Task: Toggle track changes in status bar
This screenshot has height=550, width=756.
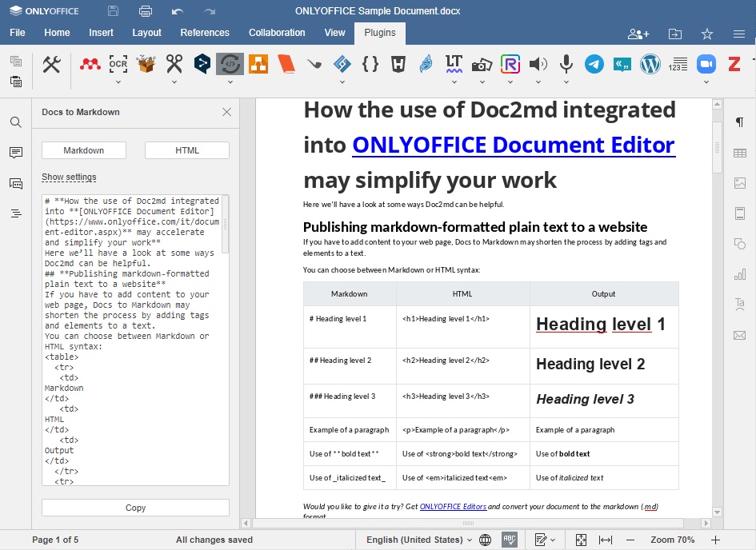Action: 545,540
